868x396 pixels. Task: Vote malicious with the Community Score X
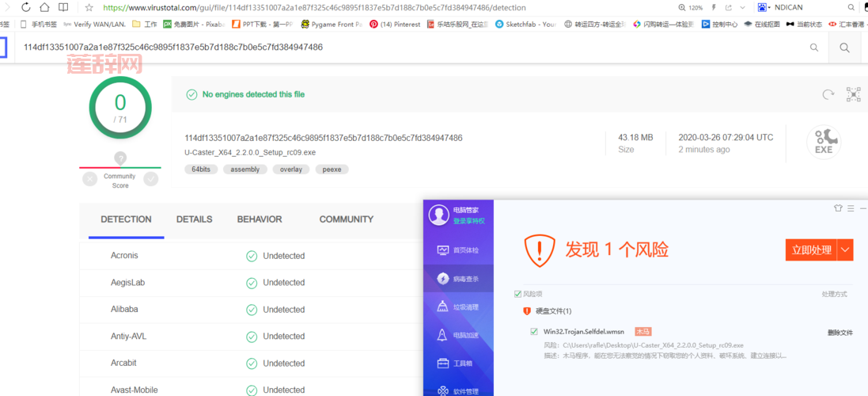89,179
